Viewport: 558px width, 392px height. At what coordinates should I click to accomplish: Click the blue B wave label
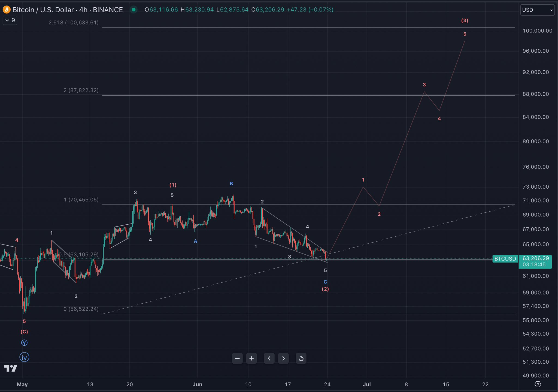click(x=231, y=184)
